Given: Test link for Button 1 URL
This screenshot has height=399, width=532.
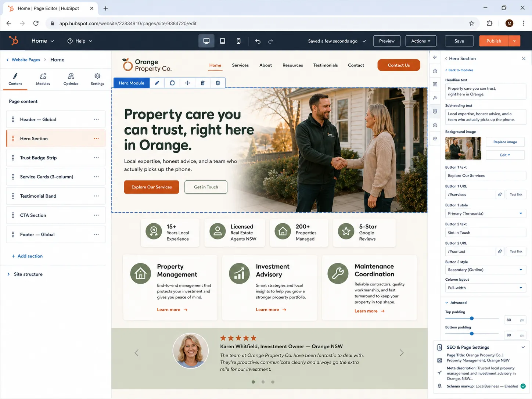Looking at the screenshot, I should (x=516, y=194).
